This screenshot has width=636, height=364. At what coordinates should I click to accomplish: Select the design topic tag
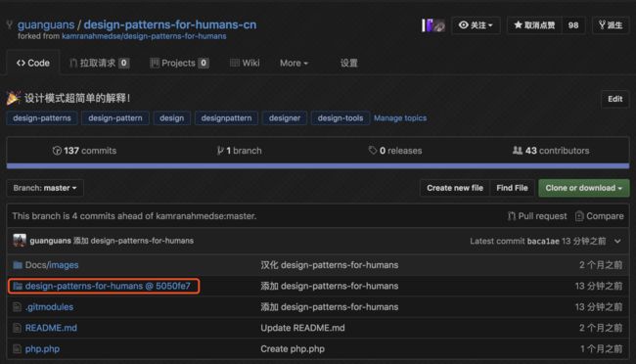pyautogui.click(x=171, y=118)
